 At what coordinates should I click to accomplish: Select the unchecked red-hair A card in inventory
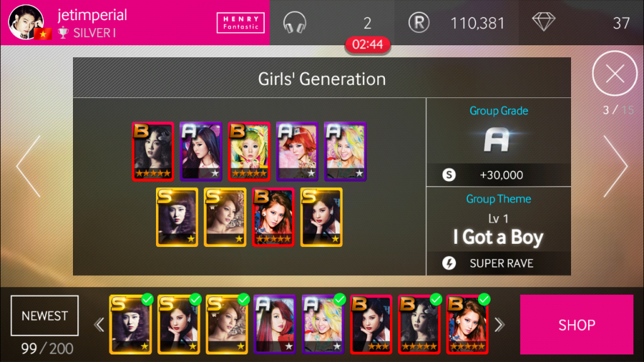(275, 324)
